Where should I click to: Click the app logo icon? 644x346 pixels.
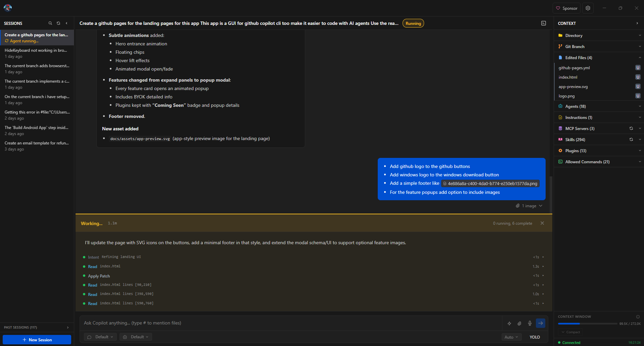8,8
